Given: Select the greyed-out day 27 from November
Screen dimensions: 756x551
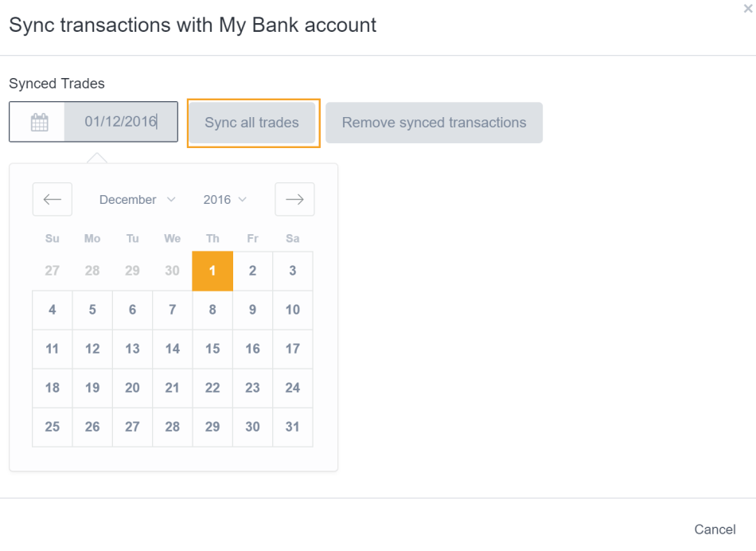Looking at the screenshot, I should [x=52, y=271].
